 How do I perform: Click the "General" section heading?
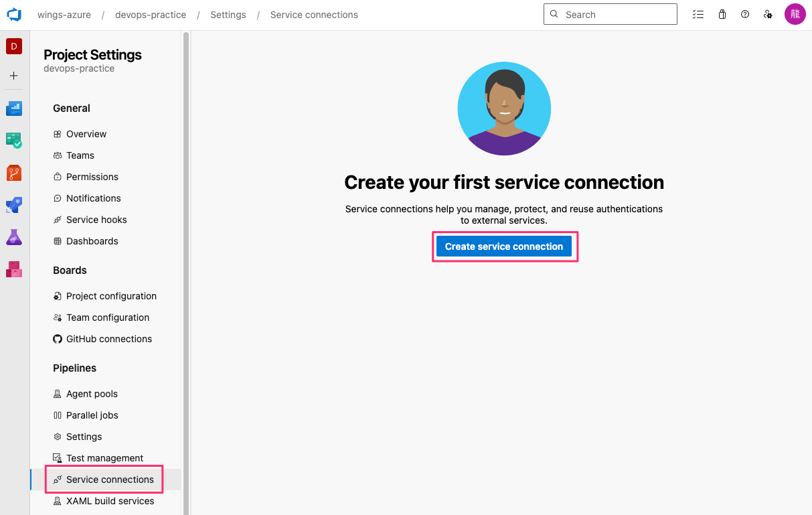pos(72,108)
